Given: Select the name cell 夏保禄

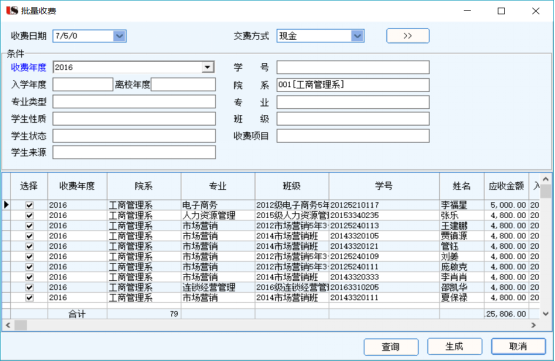Looking at the screenshot, I should (462, 297).
